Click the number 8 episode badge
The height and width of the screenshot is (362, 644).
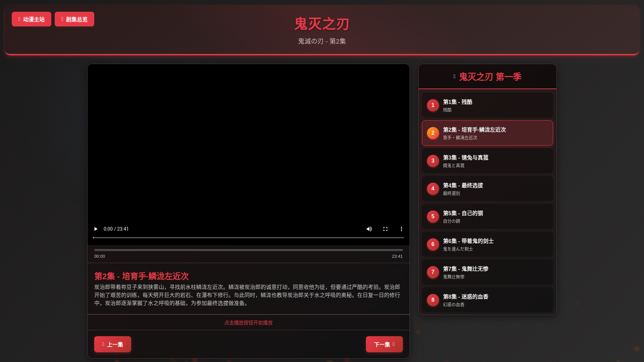433,300
